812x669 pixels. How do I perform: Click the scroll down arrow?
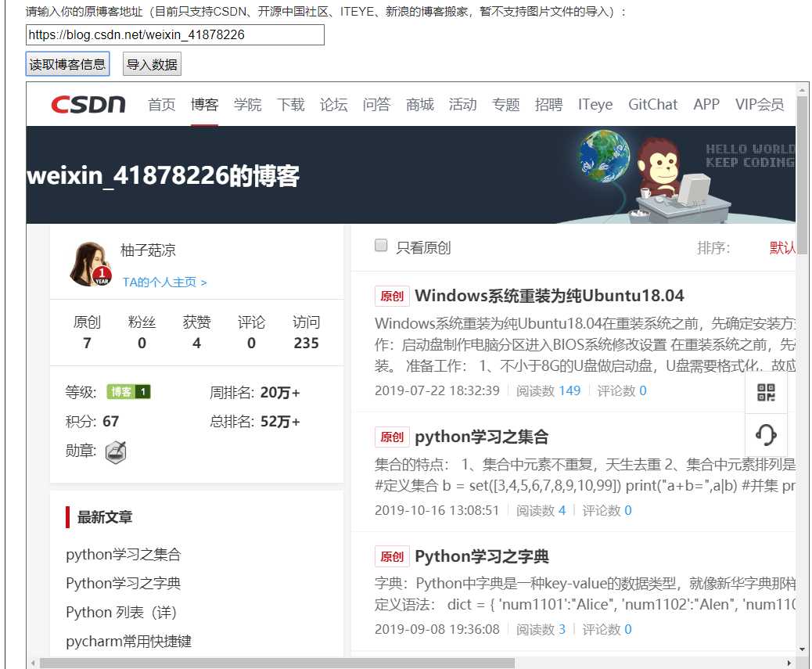(802, 649)
